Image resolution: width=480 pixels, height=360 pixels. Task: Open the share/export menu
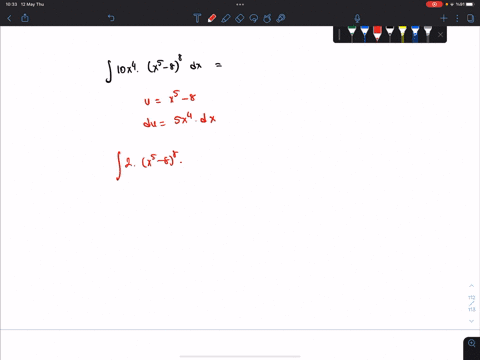[x=25, y=18]
